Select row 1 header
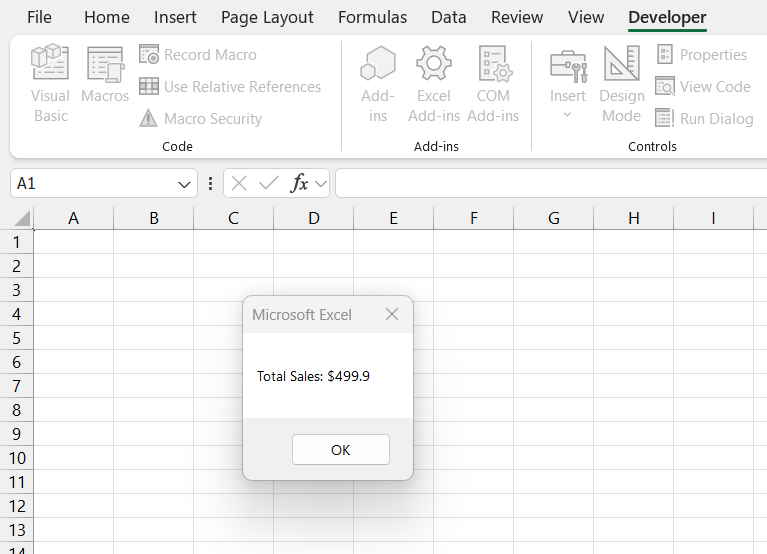This screenshot has height=554, width=767. 17,242
